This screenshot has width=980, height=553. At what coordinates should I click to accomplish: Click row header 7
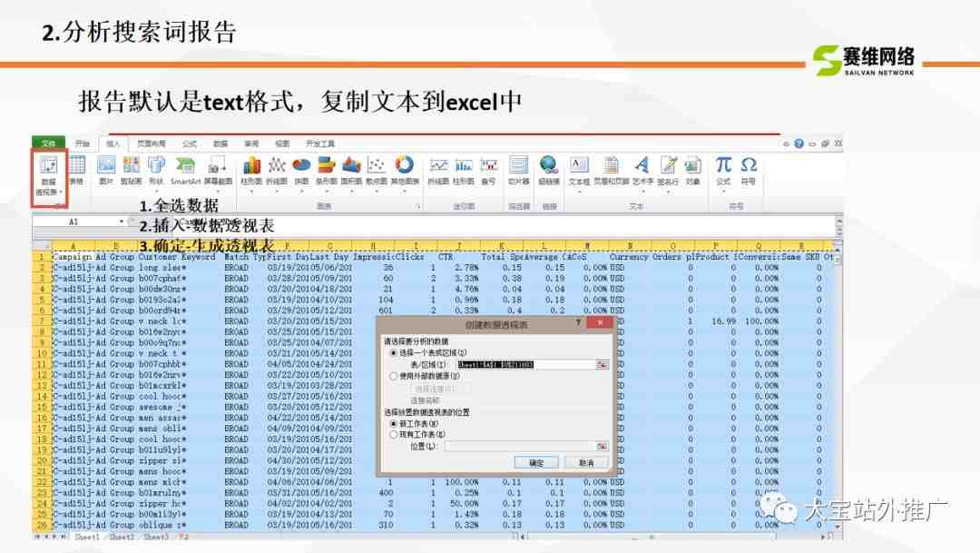[x=42, y=321]
